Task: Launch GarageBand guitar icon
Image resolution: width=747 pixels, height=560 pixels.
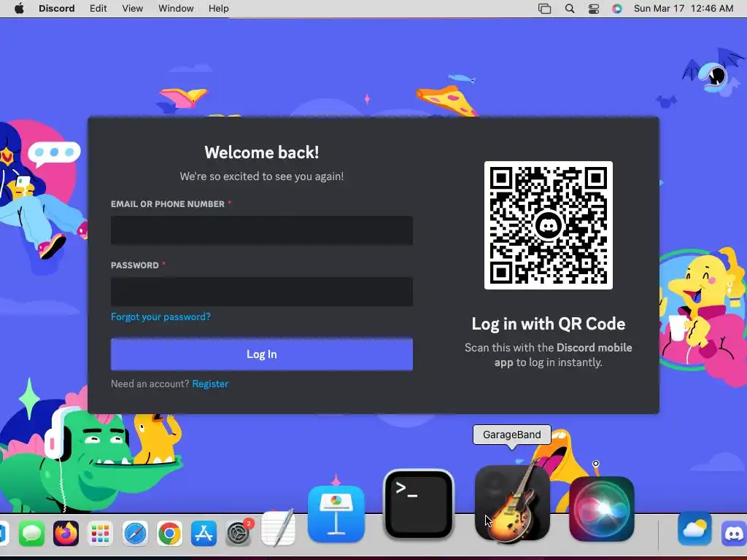Action: coord(513,503)
